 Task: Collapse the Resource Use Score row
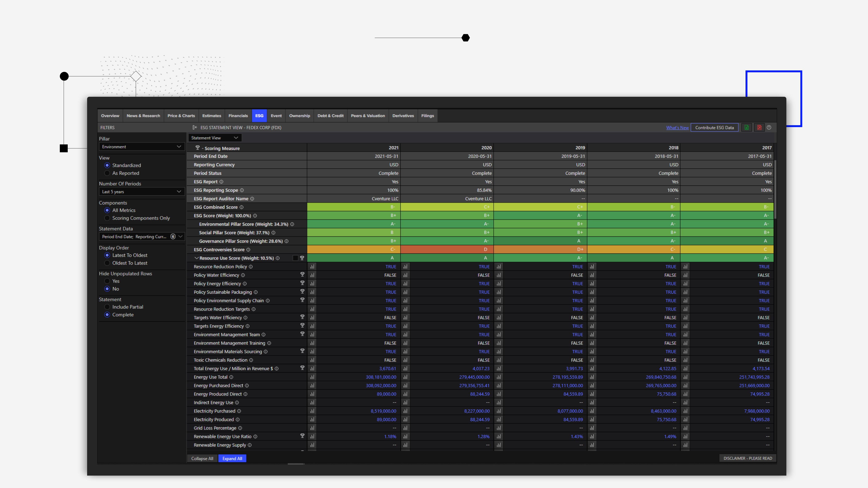[197, 258]
